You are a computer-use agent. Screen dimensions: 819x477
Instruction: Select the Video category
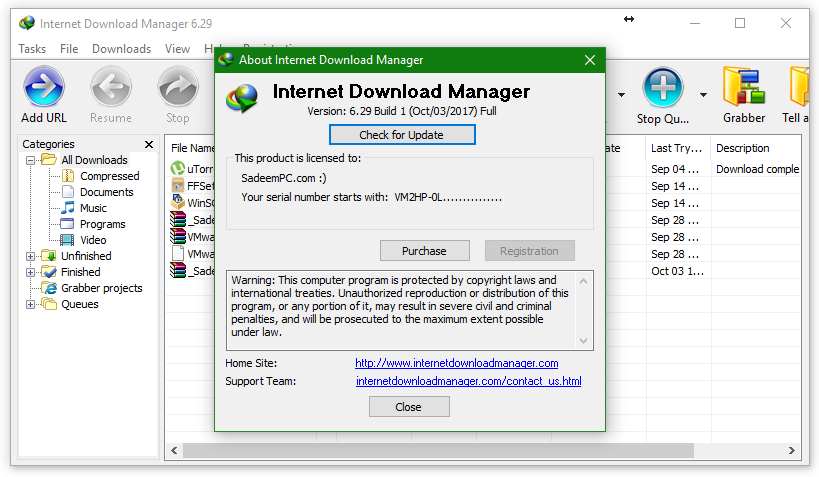click(x=93, y=240)
